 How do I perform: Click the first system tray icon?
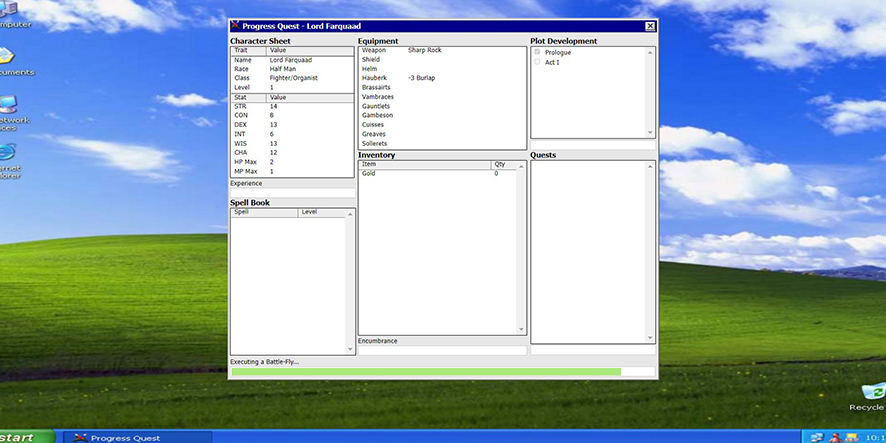816,438
